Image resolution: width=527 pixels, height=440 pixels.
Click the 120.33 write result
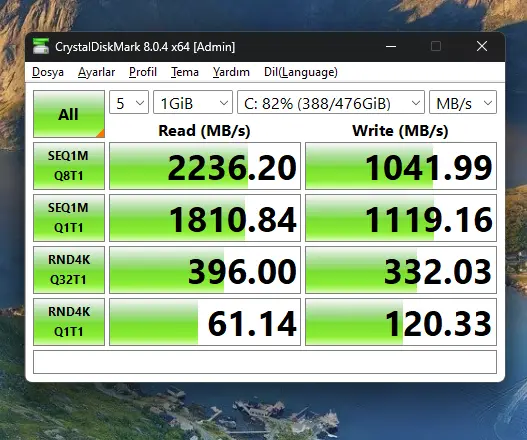click(x=401, y=322)
